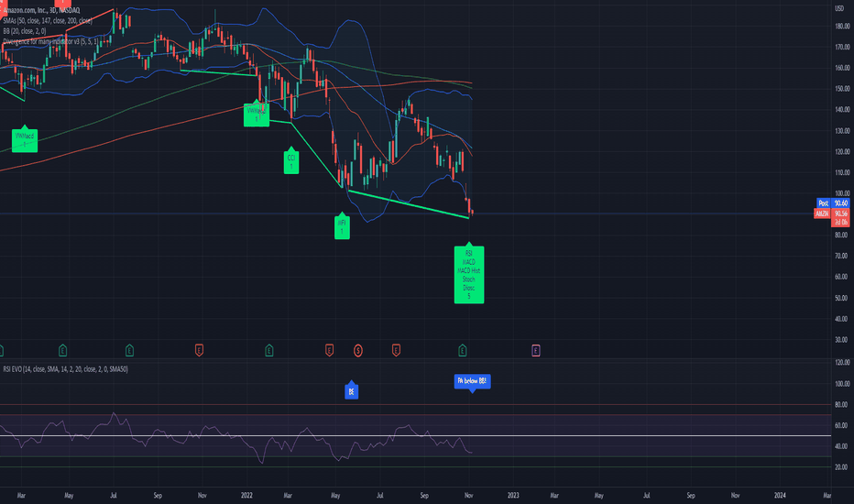Click 2023 on the time axis
This screenshot has height=504, width=854.
512,494
